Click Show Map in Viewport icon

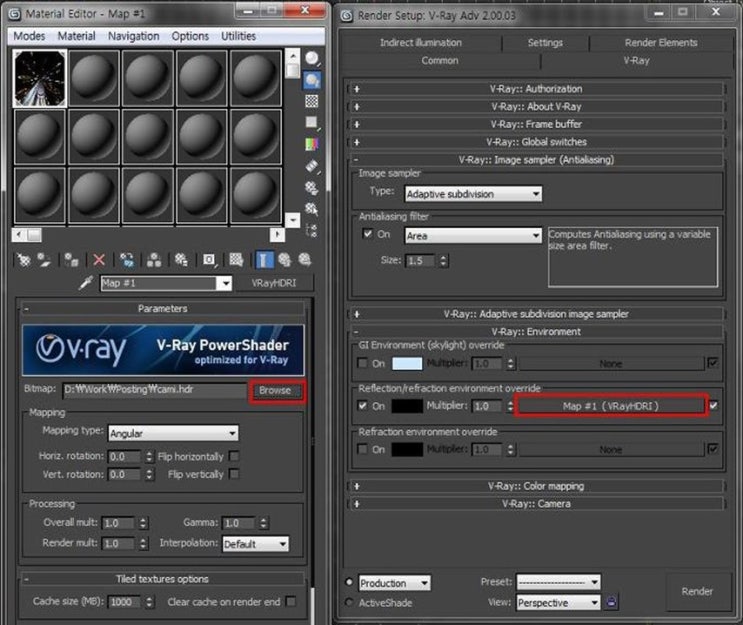point(236,260)
